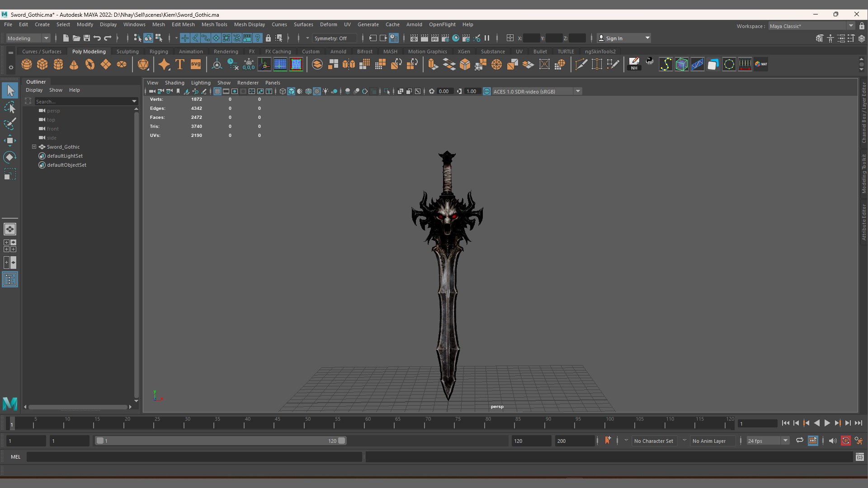
Task: Activate the arrow Select tool
Action: click(x=10, y=90)
